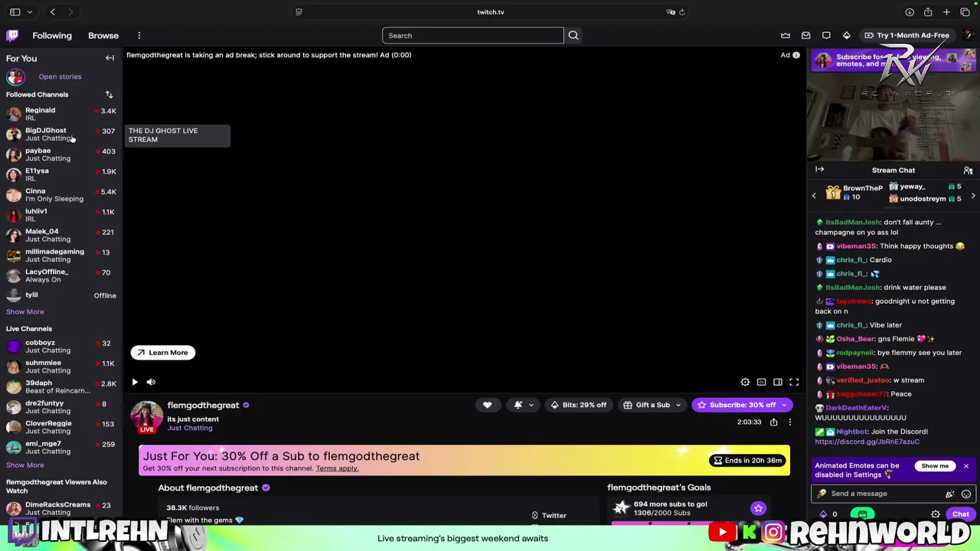
Task: Enter fullscreen mode
Action: pyautogui.click(x=794, y=382)
